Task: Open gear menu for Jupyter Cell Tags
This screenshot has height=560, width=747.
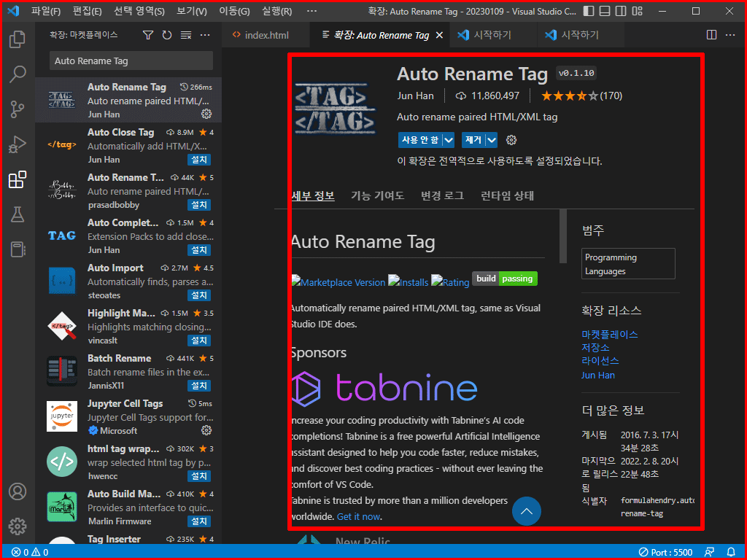Action: pos(206,430)
